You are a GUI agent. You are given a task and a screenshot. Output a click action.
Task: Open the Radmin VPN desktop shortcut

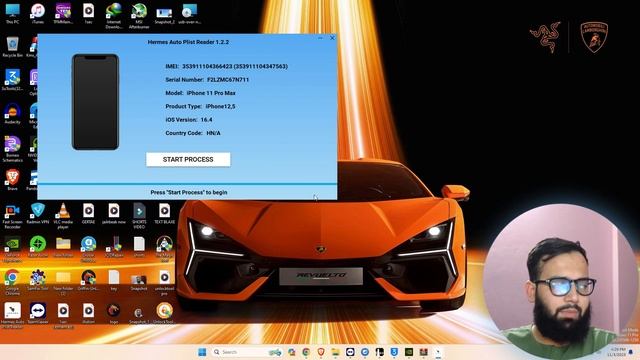pos(38,214)
